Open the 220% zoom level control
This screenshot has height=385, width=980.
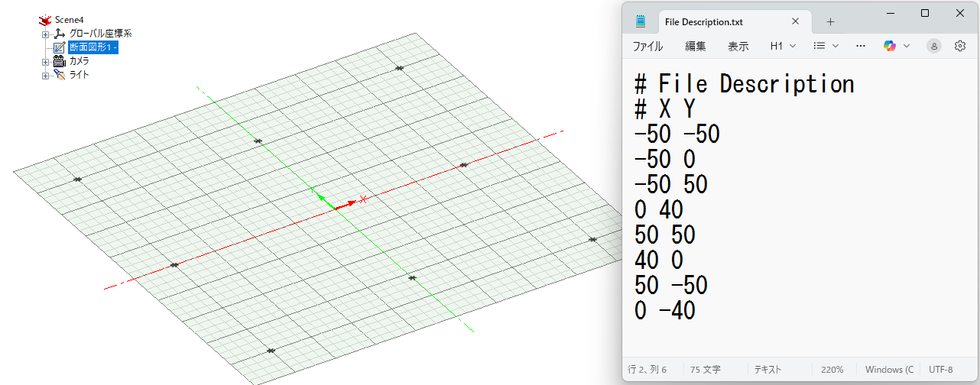[x=833, y=370]
